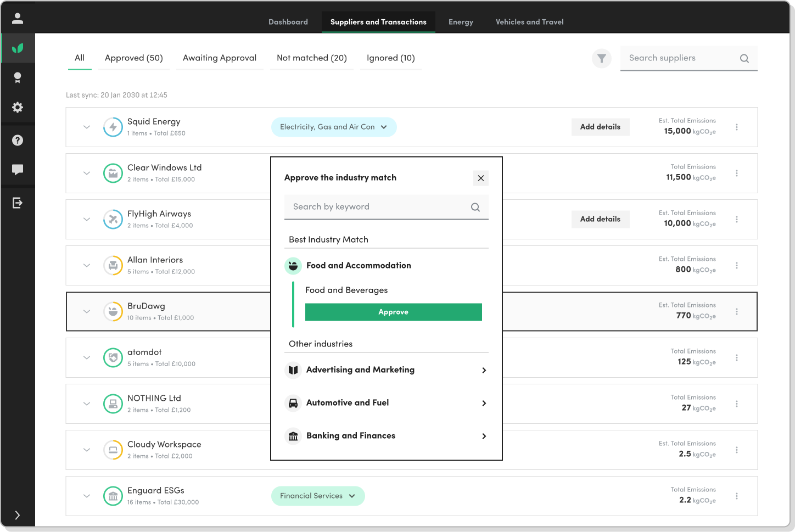
Task: Click the FlyHigh Airways airplane icon
Action: tap(113, 219)
